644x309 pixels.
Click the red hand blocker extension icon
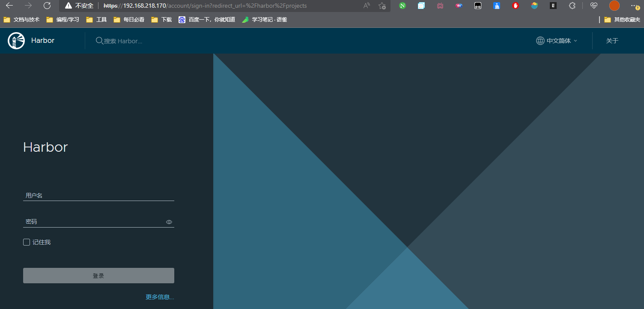click(x=516, y=6)
